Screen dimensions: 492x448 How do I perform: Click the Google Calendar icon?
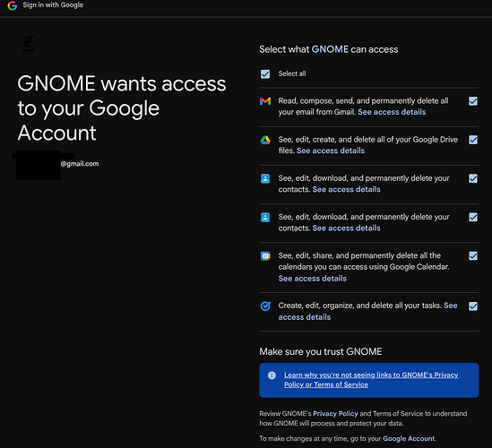tap(265, 256)
